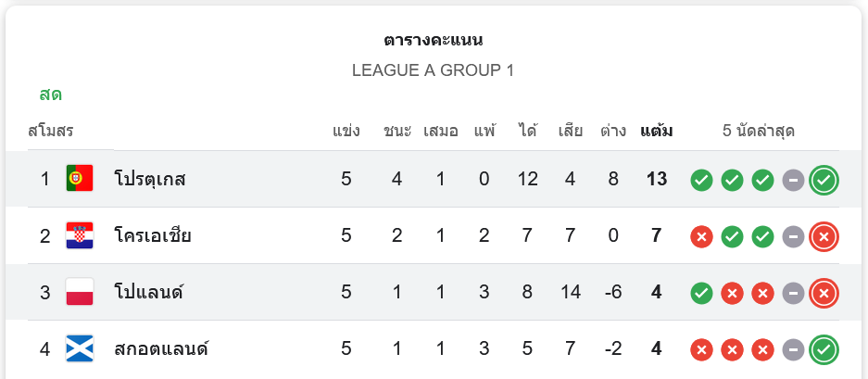Select the สด live tab
Screen dimensions: 868x379
51,95
